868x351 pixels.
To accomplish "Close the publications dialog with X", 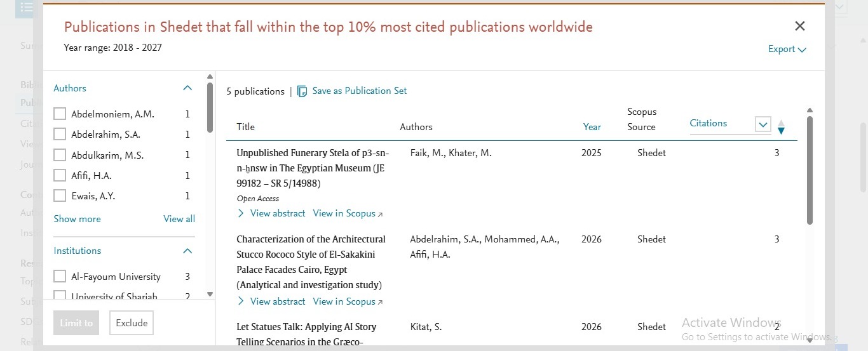I will click(x=800, y=26).
